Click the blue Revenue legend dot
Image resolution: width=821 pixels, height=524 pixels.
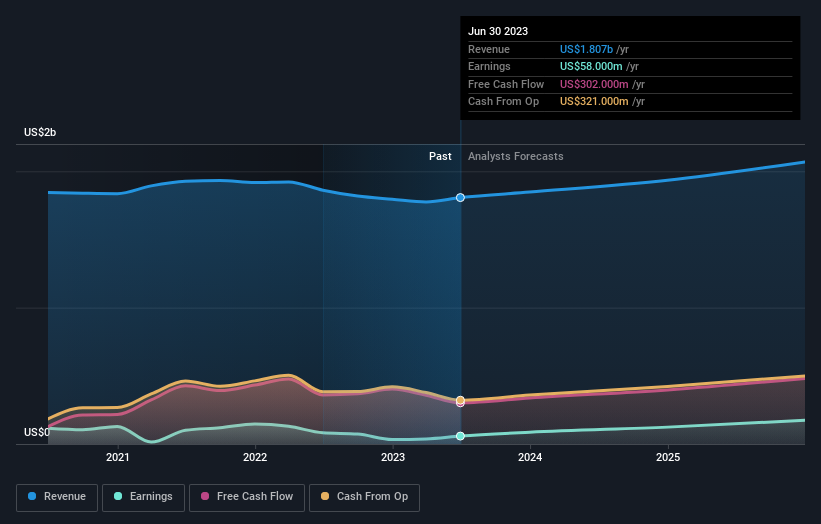click(x=32, y=496)
